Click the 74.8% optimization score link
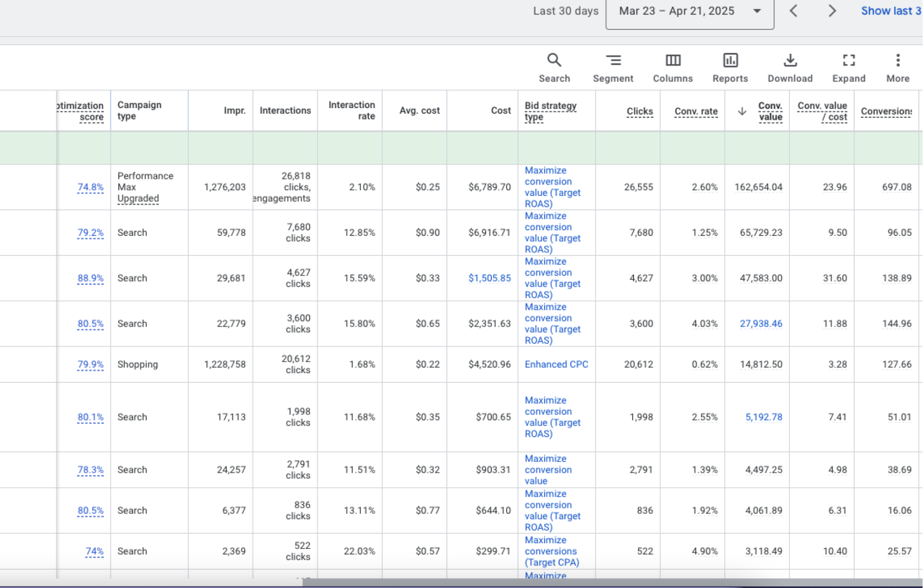923x588 pixels. (x=90, y=187)
